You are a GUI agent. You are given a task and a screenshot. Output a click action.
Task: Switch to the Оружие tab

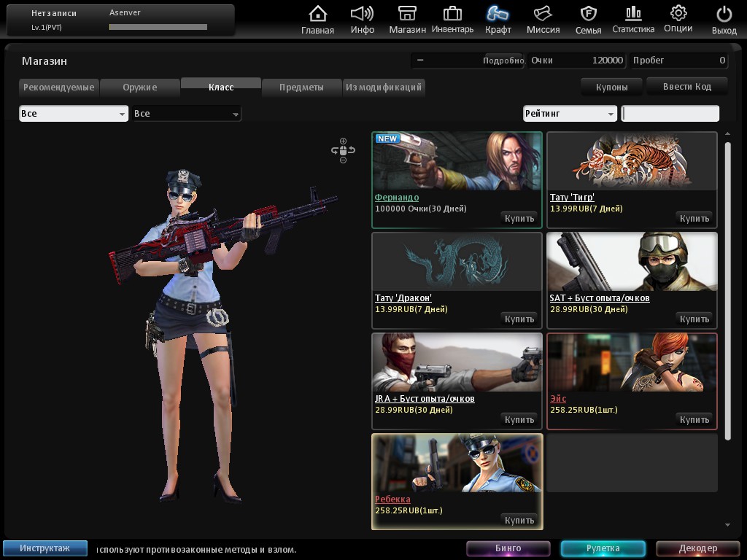139,87
